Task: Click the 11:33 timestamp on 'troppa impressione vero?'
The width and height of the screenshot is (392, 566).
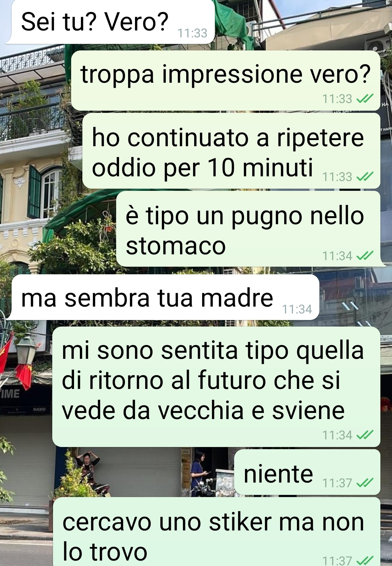Action: [337, 99]
